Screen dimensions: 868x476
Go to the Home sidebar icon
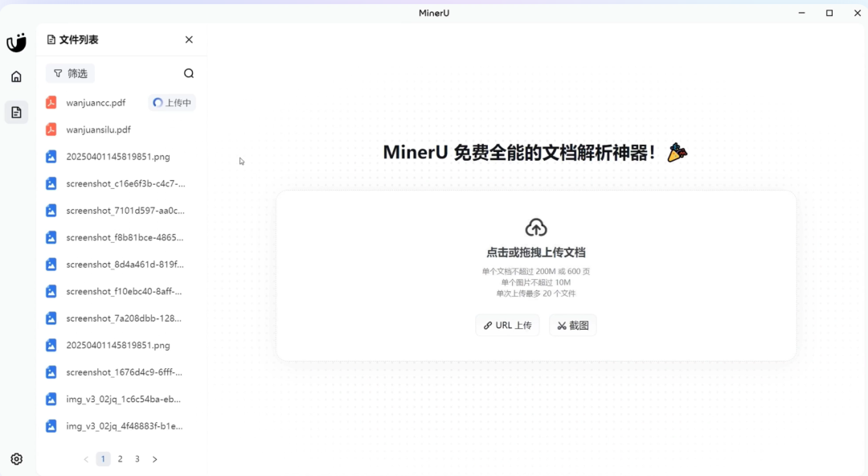(17, 76)
